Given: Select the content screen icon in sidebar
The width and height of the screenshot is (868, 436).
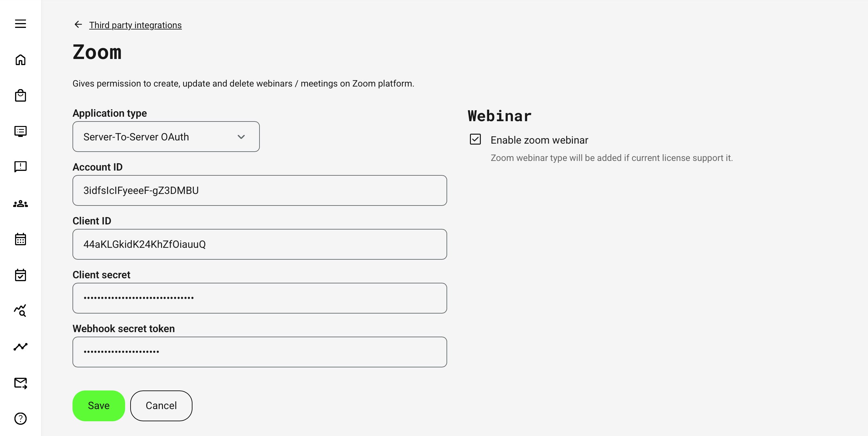Looking at the screenshot, I should [x=20, y=131].
